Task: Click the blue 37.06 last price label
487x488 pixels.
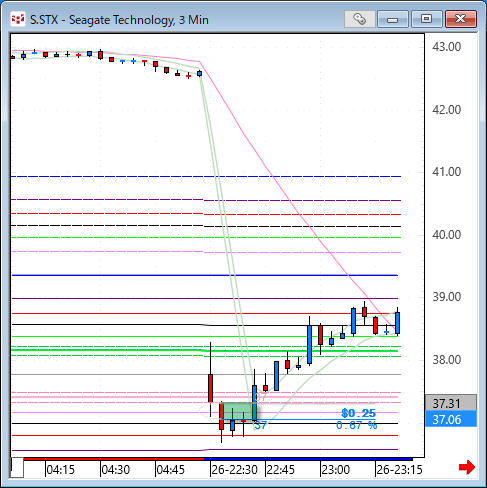Action: [451, 419]
